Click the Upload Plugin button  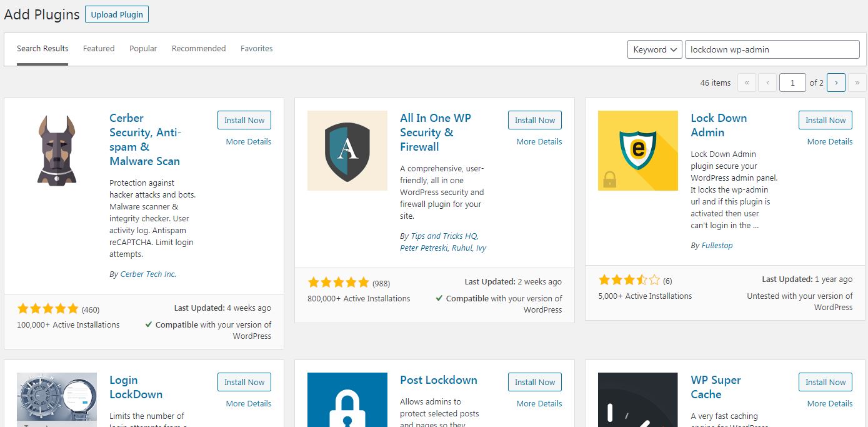pyautogui.click(x=117, y=14)
